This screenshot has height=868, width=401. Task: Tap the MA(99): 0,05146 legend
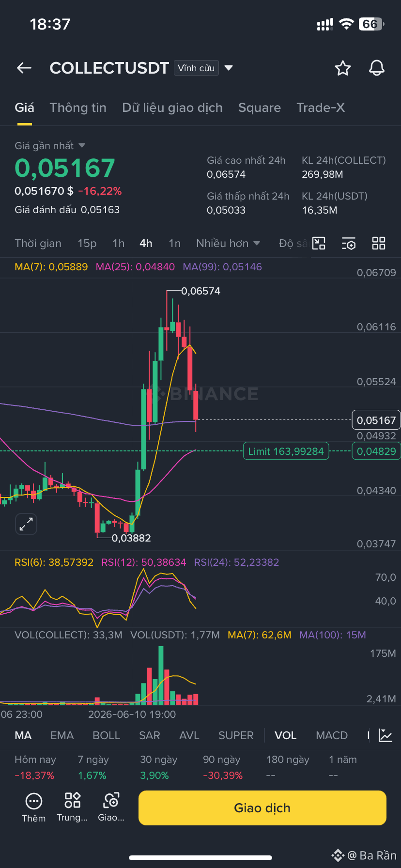click(x=222, y=267)
